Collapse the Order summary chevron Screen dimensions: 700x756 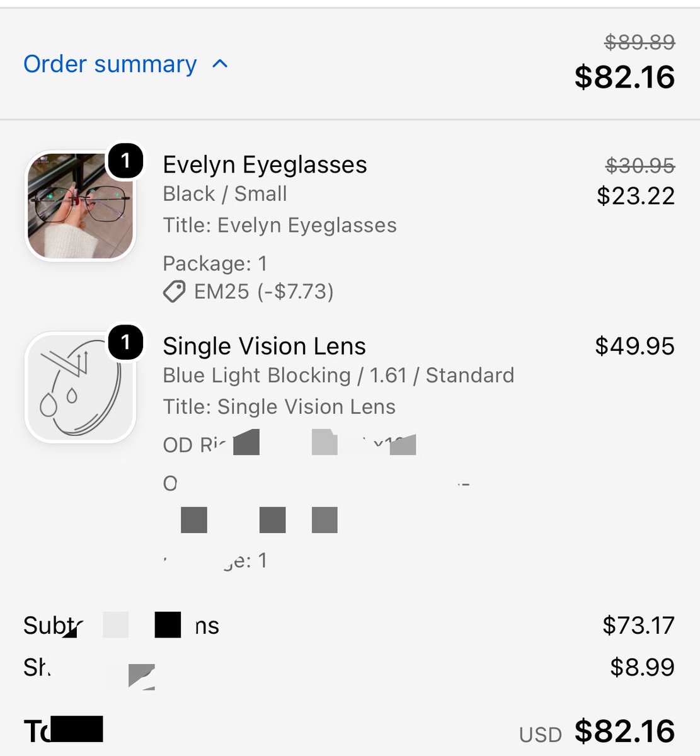coord(220,64)
